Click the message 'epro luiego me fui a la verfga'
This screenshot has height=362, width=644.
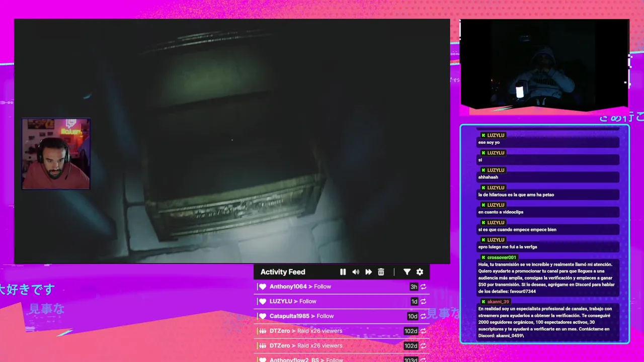point(508,247)
